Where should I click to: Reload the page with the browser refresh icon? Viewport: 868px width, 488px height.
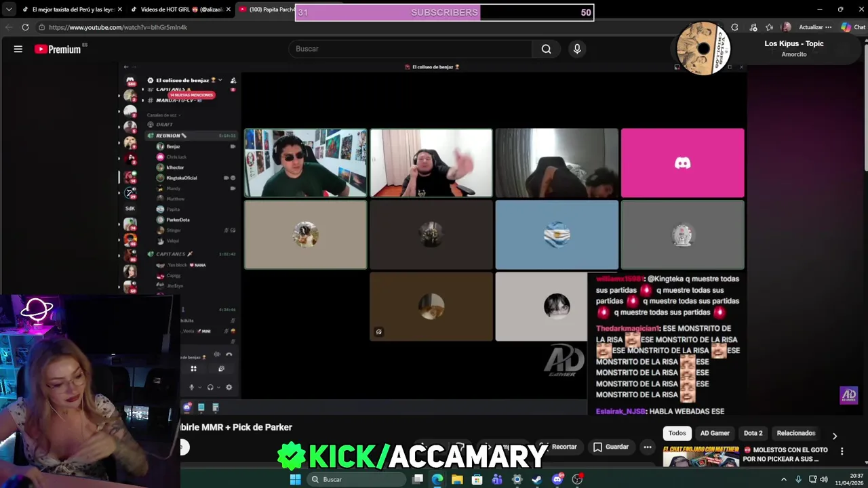point(25,27)
